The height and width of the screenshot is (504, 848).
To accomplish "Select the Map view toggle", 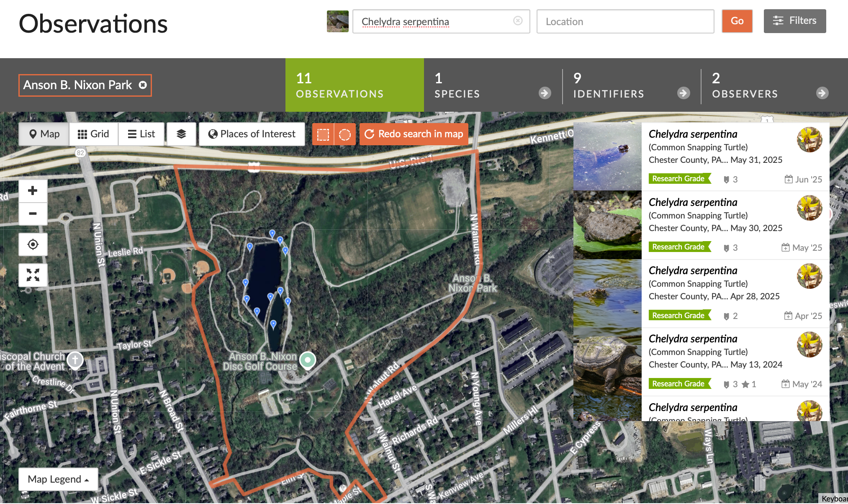I will pos(44,134).
